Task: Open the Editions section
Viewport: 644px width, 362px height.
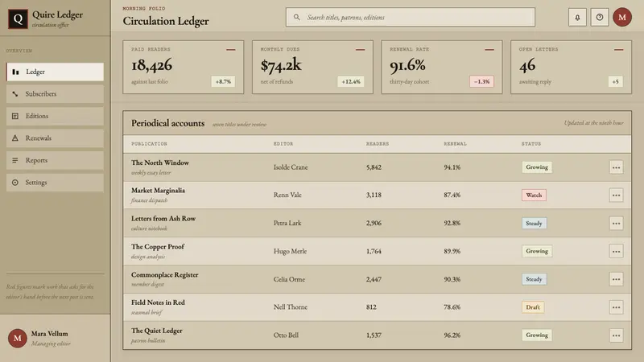Action: (55, 116)
